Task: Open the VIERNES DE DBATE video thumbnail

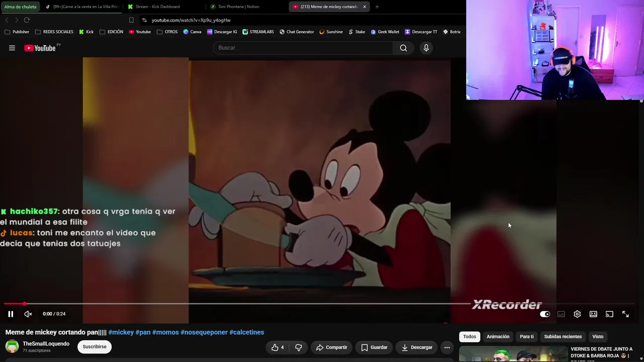Action: click(x=513, y=354)
